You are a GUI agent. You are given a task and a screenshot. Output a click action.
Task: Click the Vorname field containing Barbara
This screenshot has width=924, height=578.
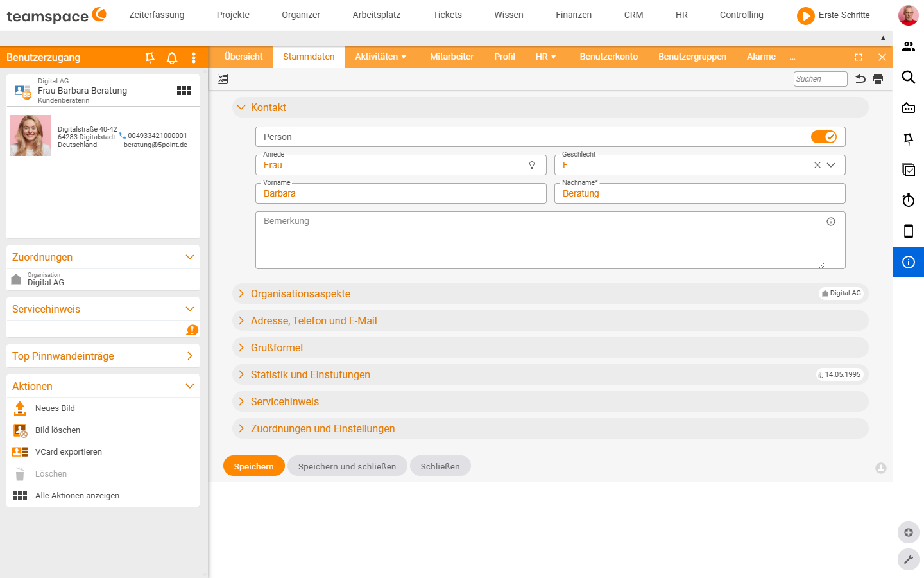pyautogui.click(x=401, y=193)
